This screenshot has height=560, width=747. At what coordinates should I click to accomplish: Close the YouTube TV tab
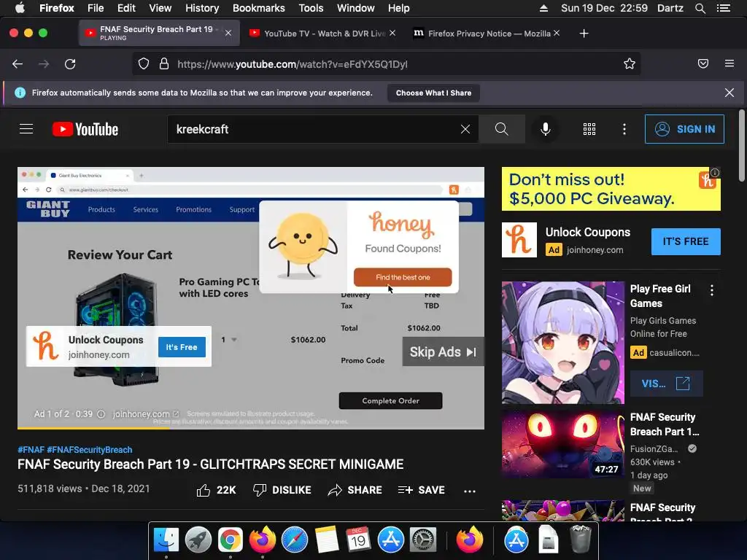(x=392, y=33)
